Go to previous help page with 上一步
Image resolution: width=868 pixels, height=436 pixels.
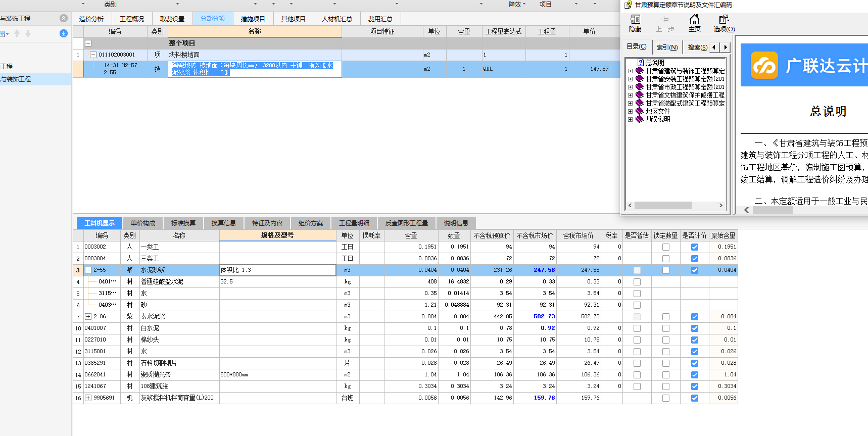[665, 23]
